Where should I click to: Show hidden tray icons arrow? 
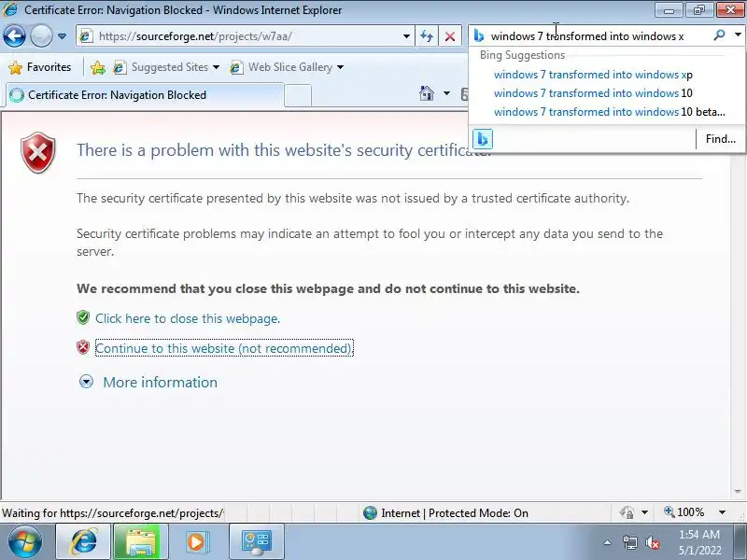[x=607, y=542]
